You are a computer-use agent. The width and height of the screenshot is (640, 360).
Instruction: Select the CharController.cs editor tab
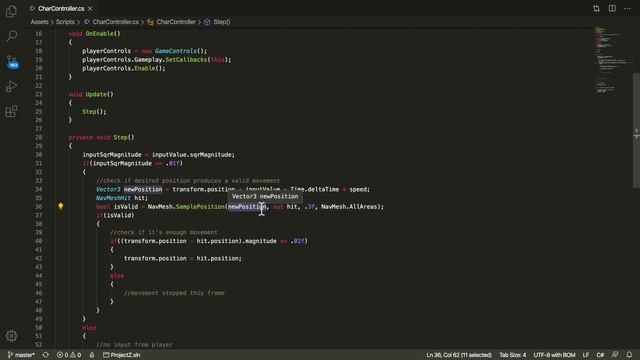[61, 9]
